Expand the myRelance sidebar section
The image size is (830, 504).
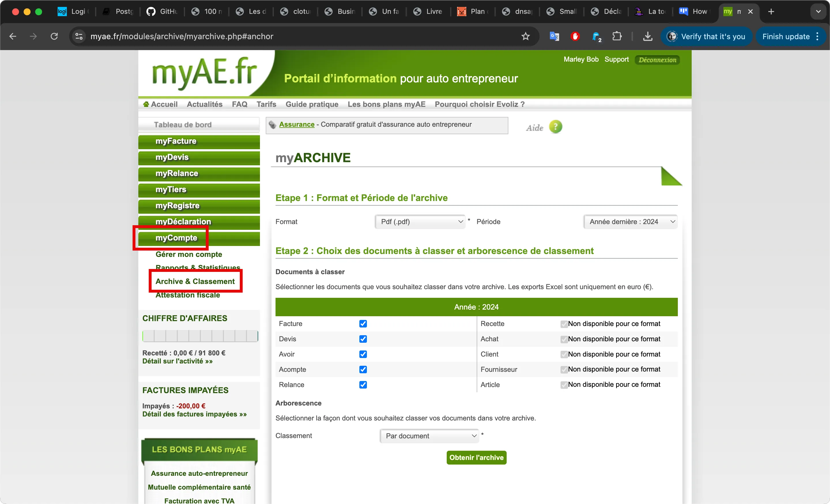pyautogui.click(x=199, y=174)
